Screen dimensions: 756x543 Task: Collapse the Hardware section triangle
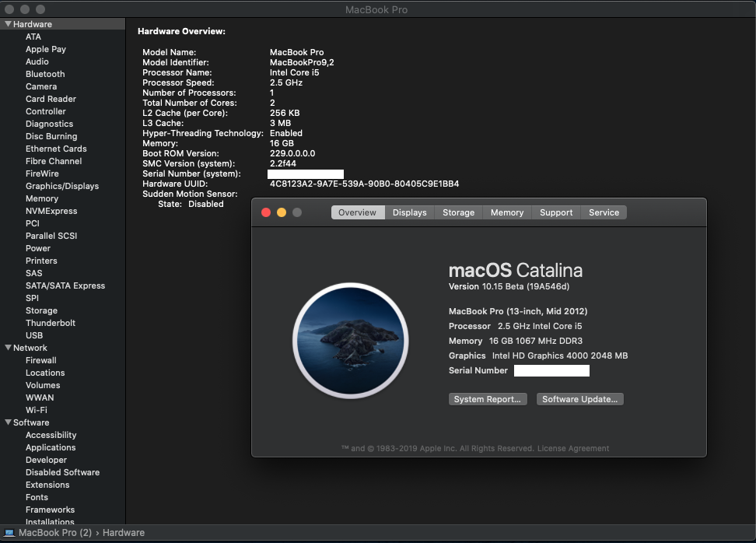[x=9, y=23]
